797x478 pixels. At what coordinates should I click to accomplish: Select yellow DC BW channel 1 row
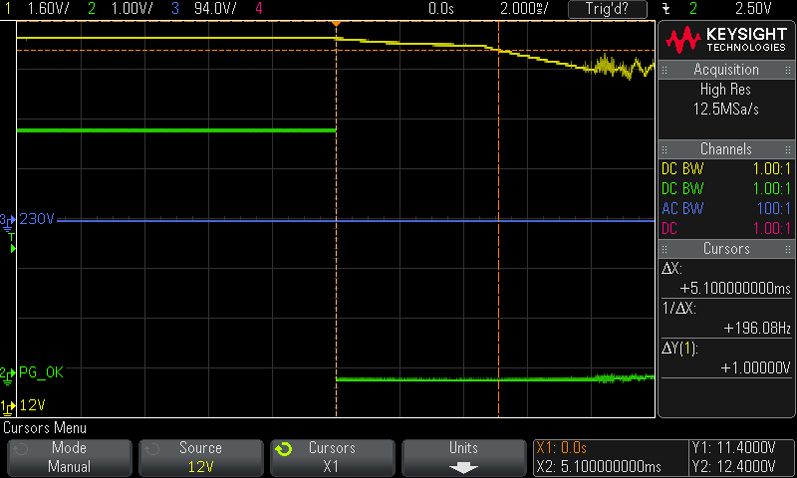(726, 169)
